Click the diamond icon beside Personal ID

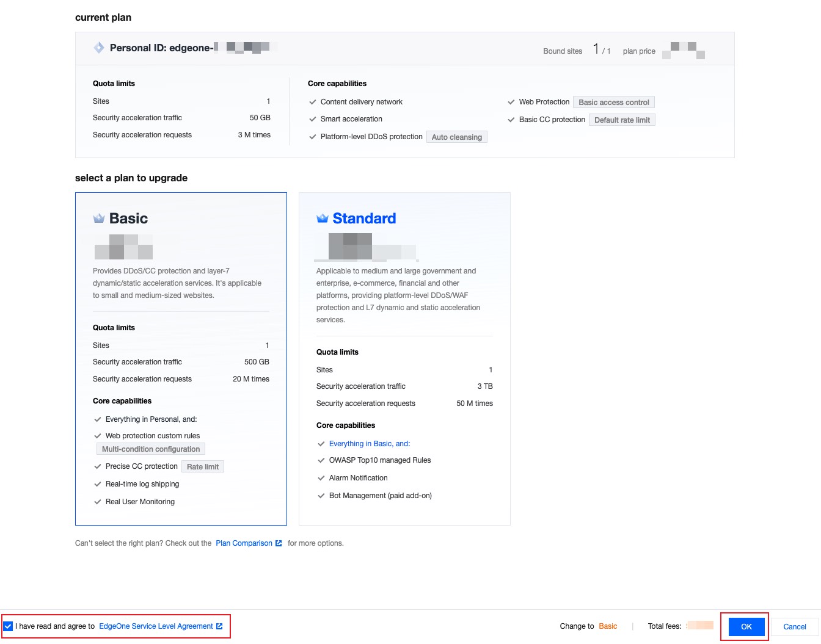(99, 48)
